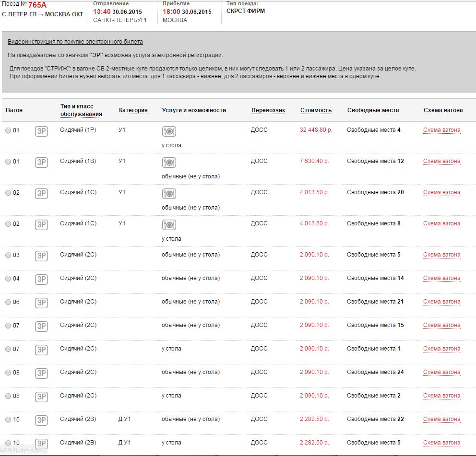Click the meal icon in the Сидячий (1В) row
The height and width of the screenshot is (456, 476).
point(169,162)
